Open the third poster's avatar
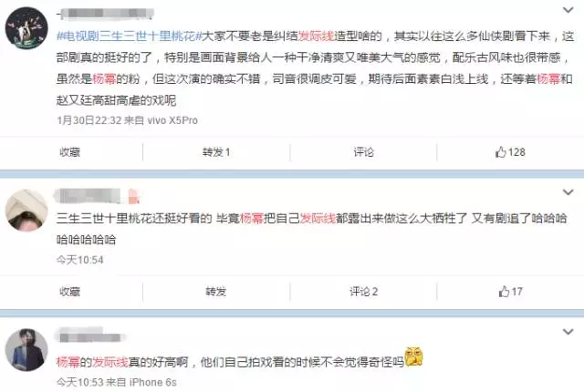Screen dimensions: 584x392 pos(26,349)
